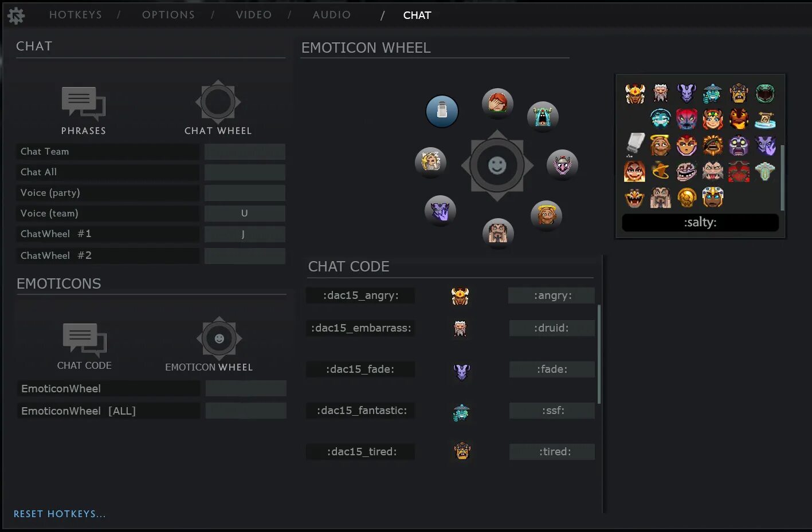Select the facepalm emoticon on wheel

[497, 104]
